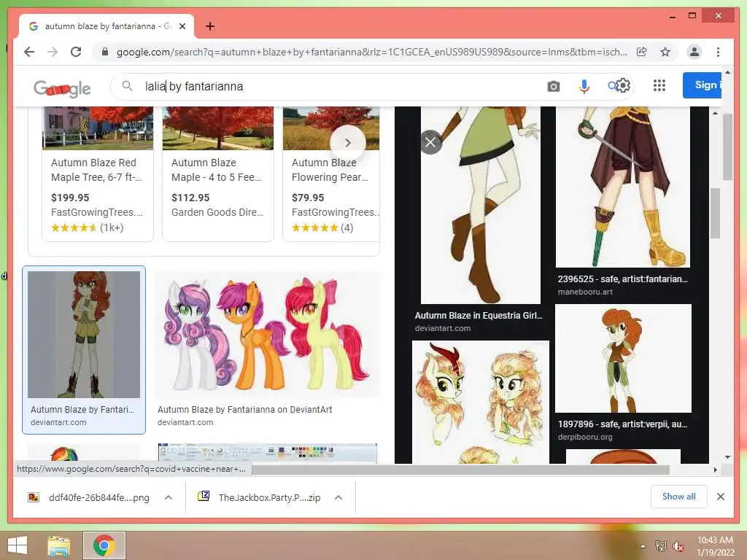747x560 pixels.
Task: Click Show all downloads
Action: pos(678,497)
